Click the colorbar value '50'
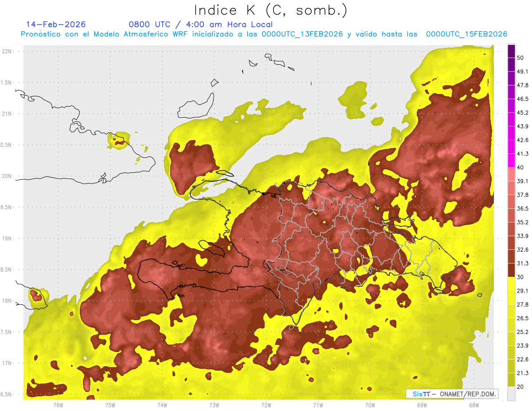532x411 pixels. pyautogui.click(x=520, y=58)
